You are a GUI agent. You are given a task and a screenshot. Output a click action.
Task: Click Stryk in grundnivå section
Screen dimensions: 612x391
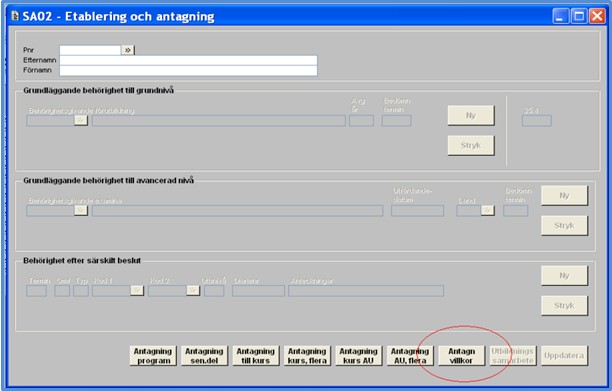coord(471,145)
